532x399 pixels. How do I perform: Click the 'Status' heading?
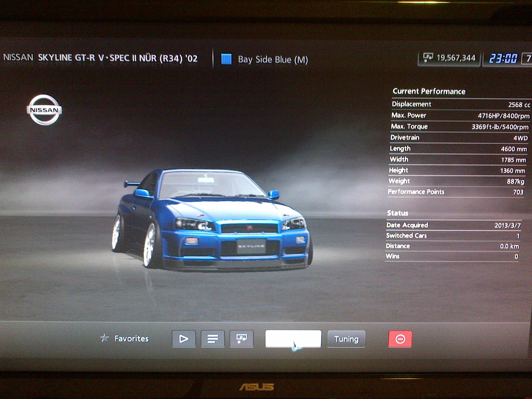click(x=398, y=213)
